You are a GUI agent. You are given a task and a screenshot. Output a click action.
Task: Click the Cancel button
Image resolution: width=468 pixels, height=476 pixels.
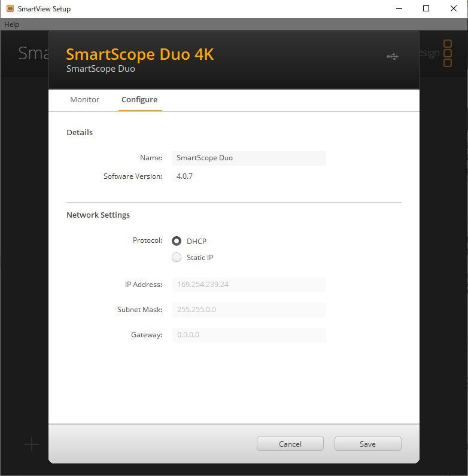point(290,444)
